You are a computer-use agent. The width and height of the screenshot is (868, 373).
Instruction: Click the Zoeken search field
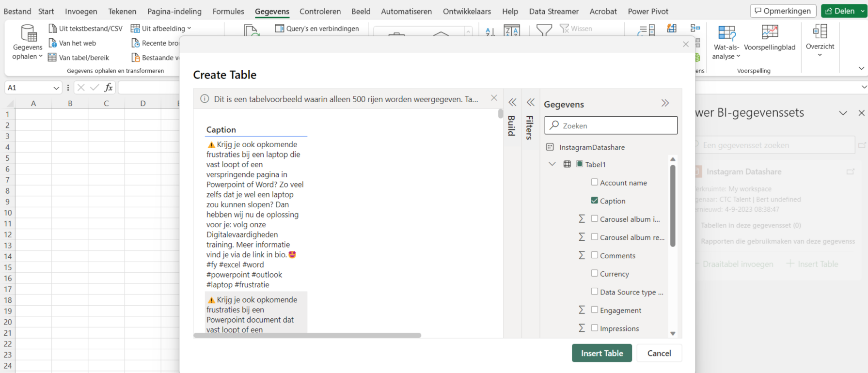[x=611, y=125]
